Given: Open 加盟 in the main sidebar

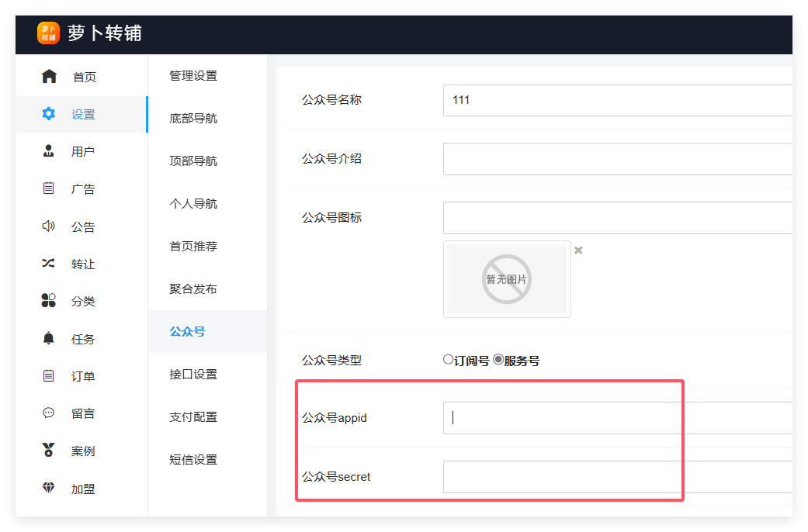Looking at the screenshot, I should pos(81,489).
